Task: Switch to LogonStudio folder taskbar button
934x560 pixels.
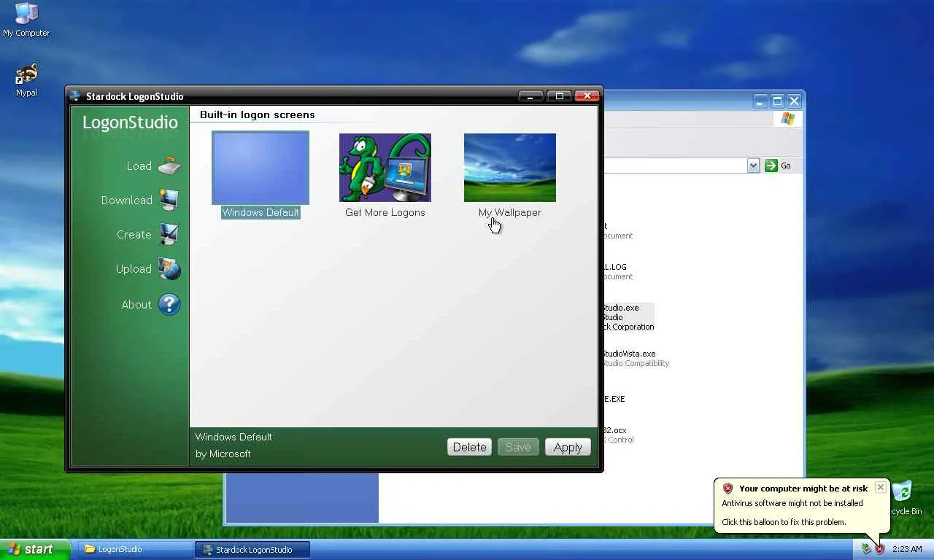Action: coord(134,549)
